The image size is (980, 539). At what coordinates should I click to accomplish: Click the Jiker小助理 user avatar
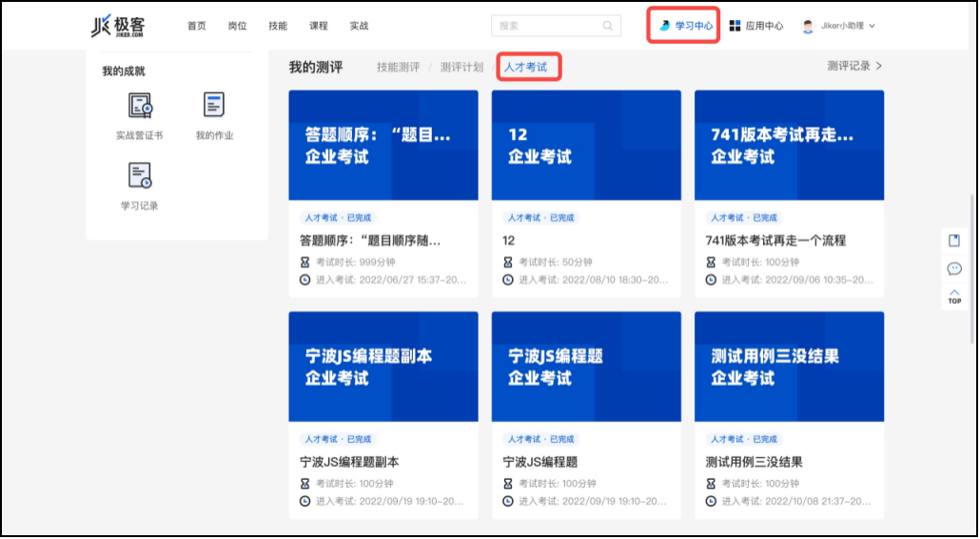[x=809, y=26]
